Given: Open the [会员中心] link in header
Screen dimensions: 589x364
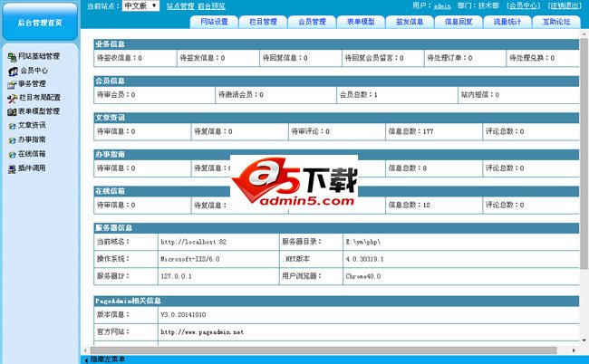Looking at the screenshot, I should click(x=523, y=6).
